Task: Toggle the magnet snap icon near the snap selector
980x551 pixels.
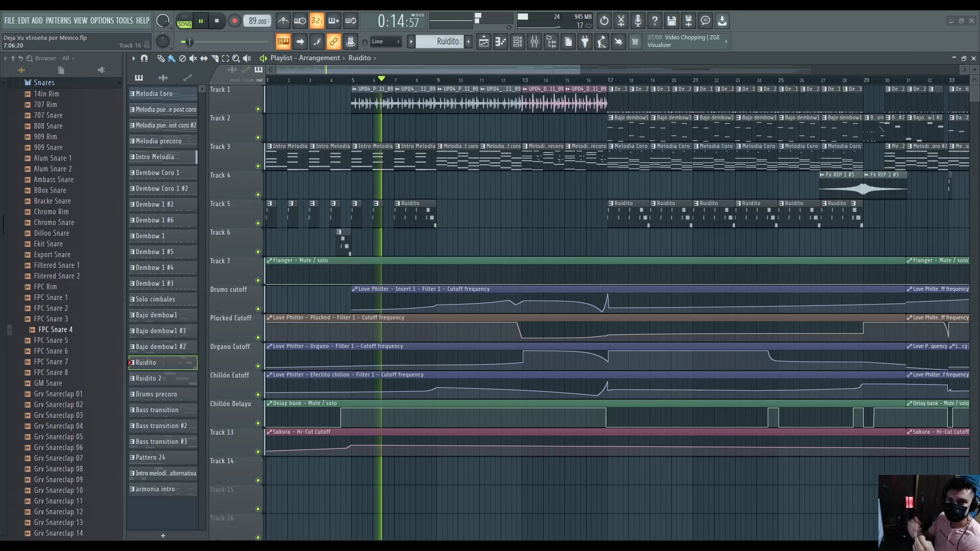Action: pyautogui.click(x=365, y=41)
